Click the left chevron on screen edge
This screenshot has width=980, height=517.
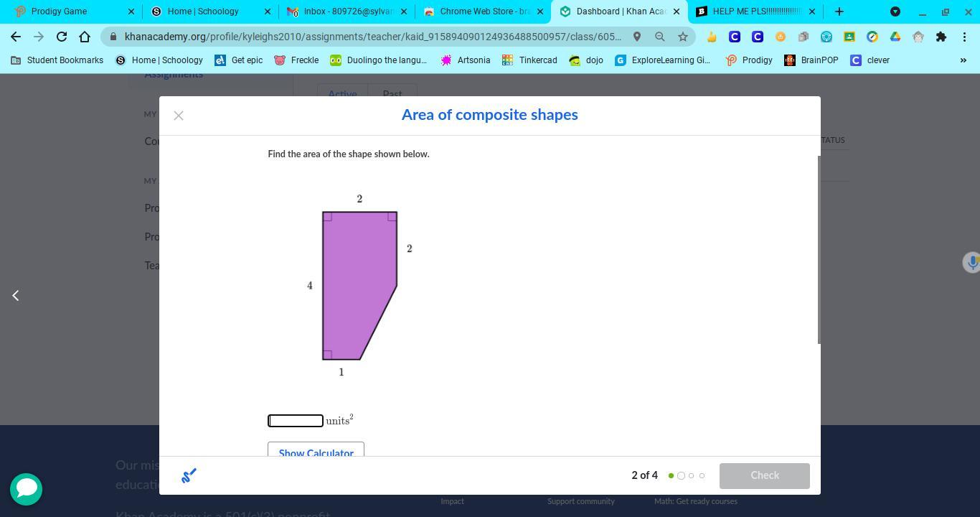tap(16, 295)
